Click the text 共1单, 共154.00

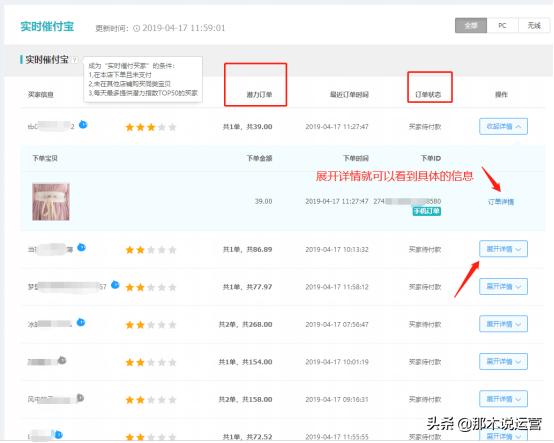pyautogui.click(x=245, y=362)
